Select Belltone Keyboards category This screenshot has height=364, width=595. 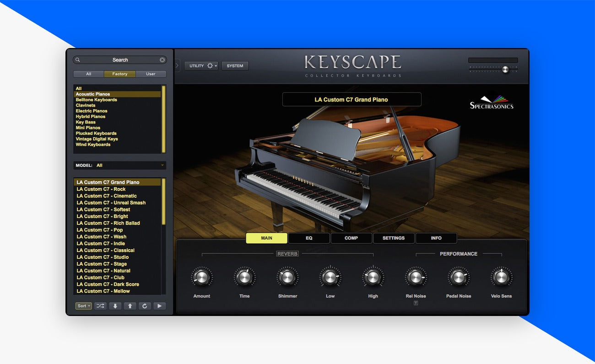[x=118, y=100]
